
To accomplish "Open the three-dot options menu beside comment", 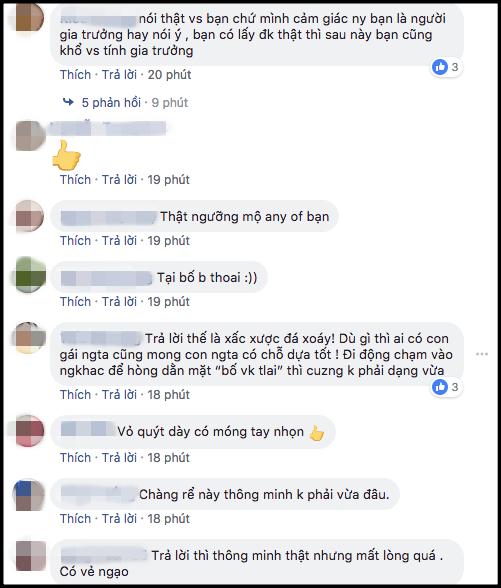I will click(x=482, y=354).
